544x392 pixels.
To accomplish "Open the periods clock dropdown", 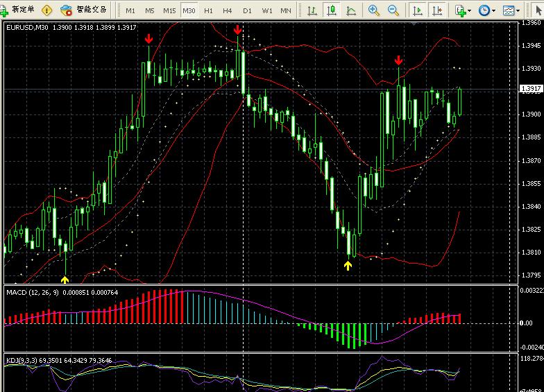I will tap(487, 10).
